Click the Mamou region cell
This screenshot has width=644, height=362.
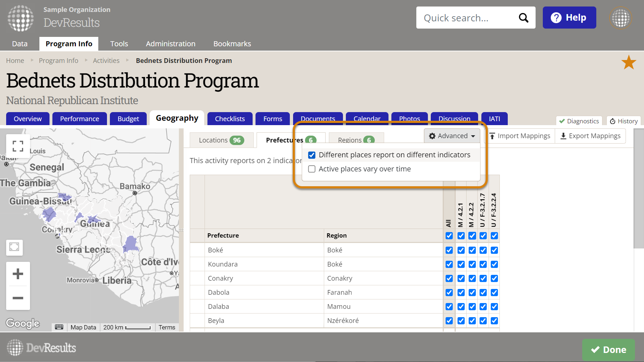(383, 307)
